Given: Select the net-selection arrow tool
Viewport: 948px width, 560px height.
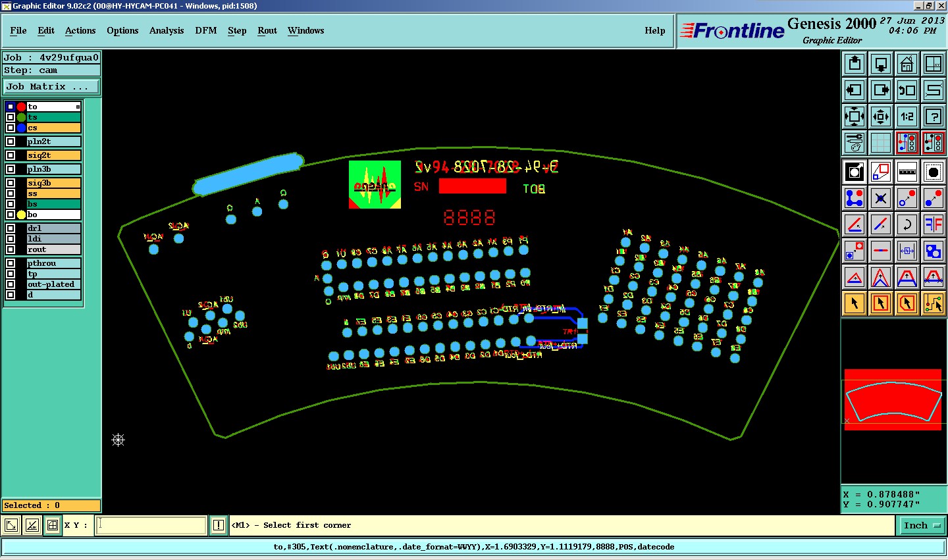Looking at the screenshot, I should [x=934, y=303].
